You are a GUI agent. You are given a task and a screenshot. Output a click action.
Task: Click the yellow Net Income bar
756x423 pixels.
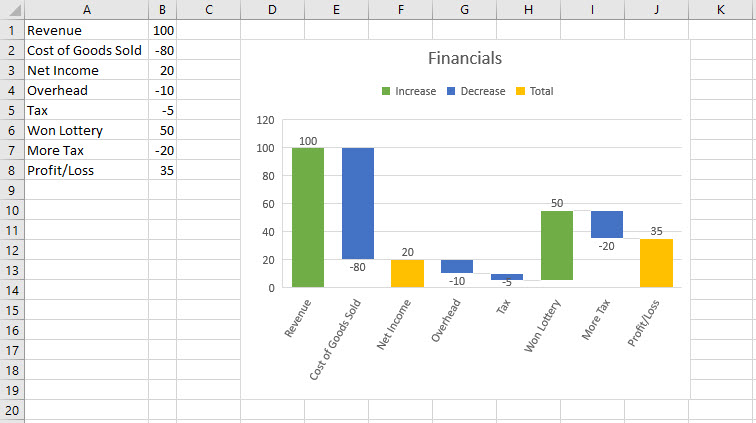[x=407, y=273]
